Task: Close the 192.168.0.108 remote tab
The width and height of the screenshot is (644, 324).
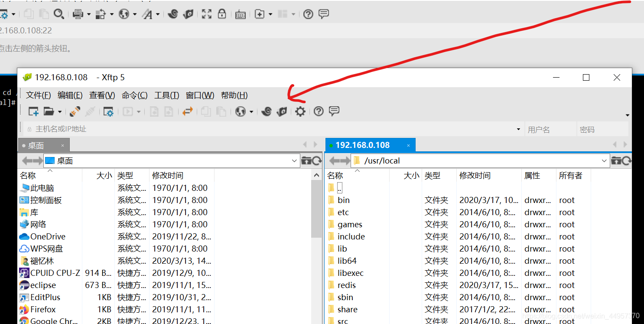Action: (408, 145)
